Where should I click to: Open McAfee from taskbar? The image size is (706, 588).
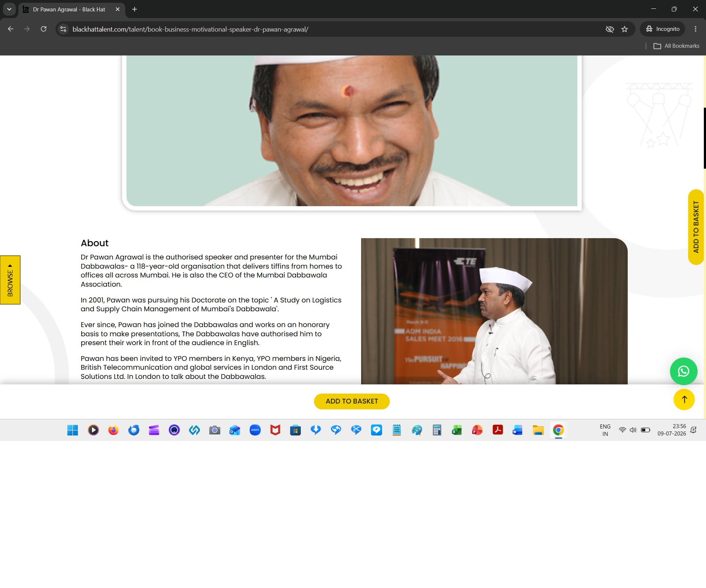point(275,430)
